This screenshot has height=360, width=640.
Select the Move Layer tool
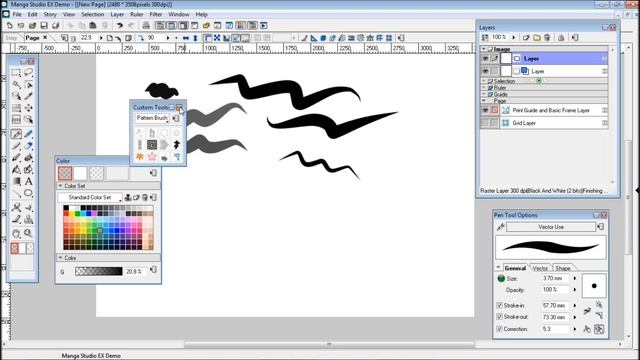(28, 108)
